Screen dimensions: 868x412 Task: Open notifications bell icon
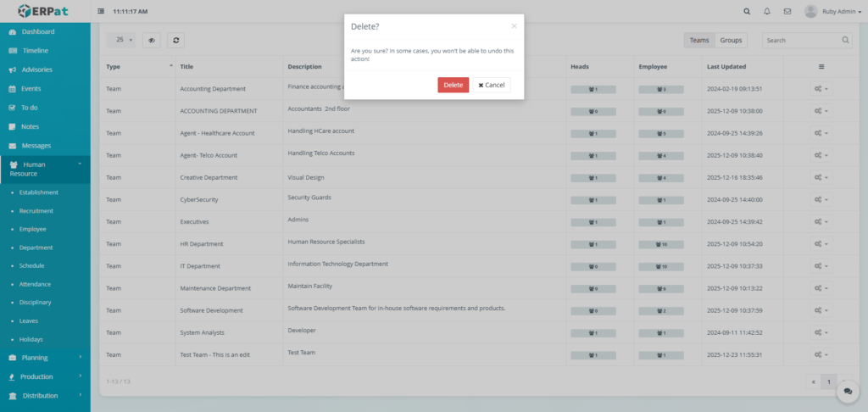(x=766, y=11)
